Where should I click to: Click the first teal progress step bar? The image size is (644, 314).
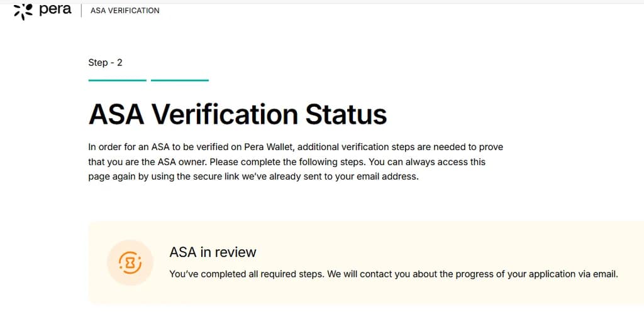tap(117, 80)
